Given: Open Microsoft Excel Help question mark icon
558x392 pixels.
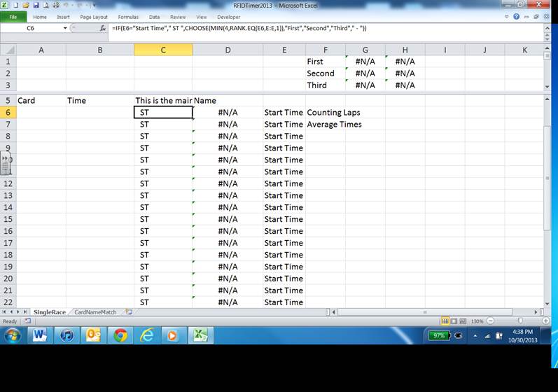Looking at the screenshot, I should click(x=516, y=17).
